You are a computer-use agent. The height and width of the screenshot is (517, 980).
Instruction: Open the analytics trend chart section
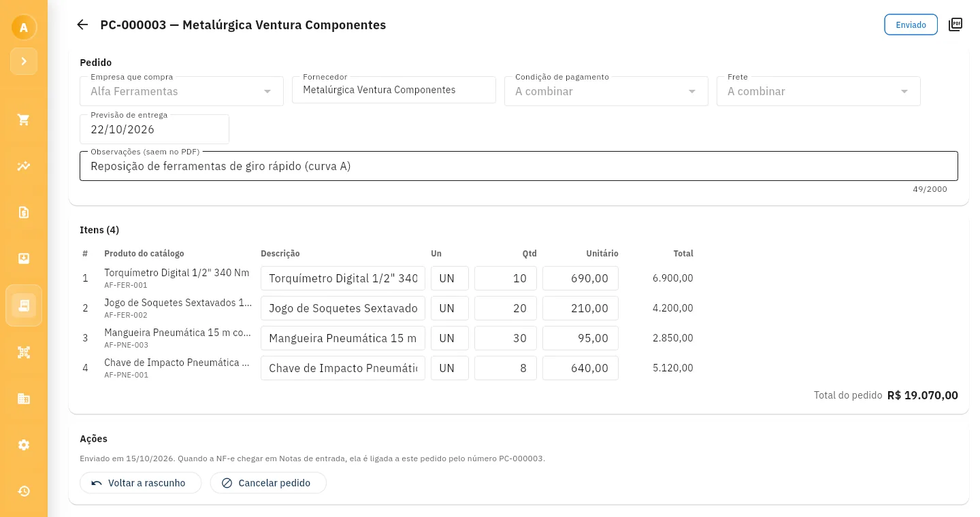click(x=24, y=166)
